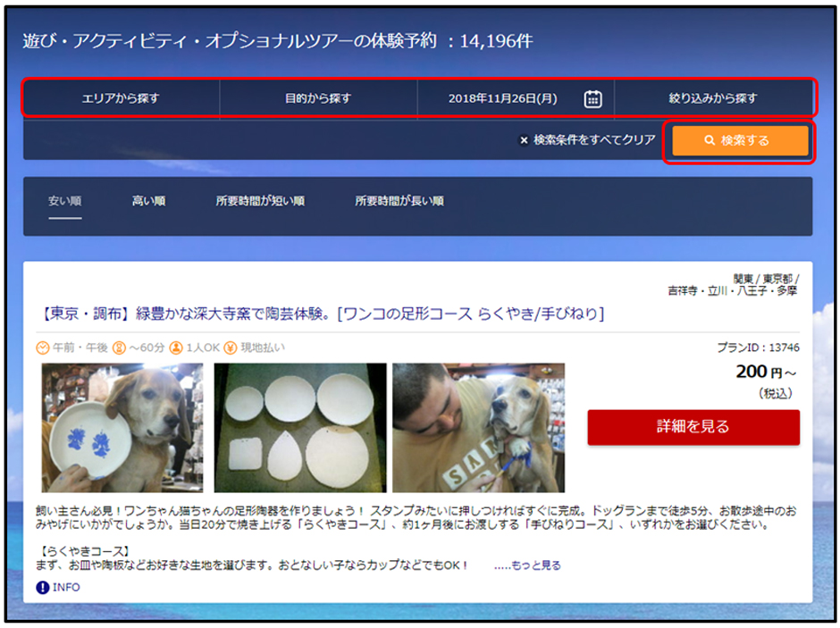
Task: Open the thumbnail showing white ceramic plates
Action: [x=299, y=427]
